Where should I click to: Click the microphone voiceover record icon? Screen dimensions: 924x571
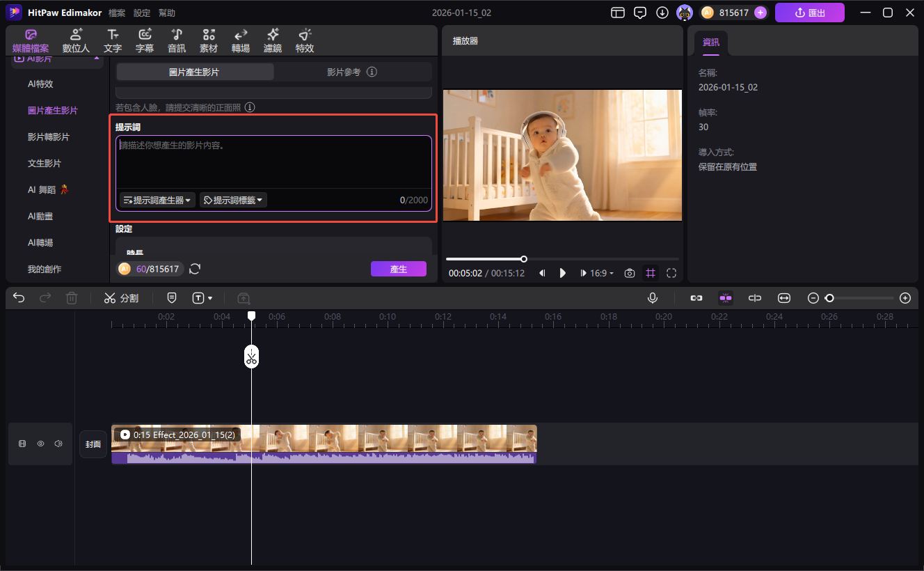653,298
